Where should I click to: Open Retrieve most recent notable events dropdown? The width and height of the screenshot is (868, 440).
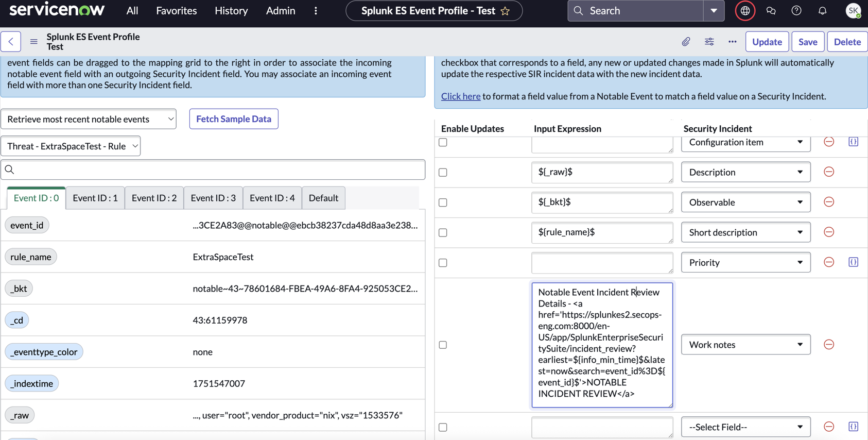point(89,119)
